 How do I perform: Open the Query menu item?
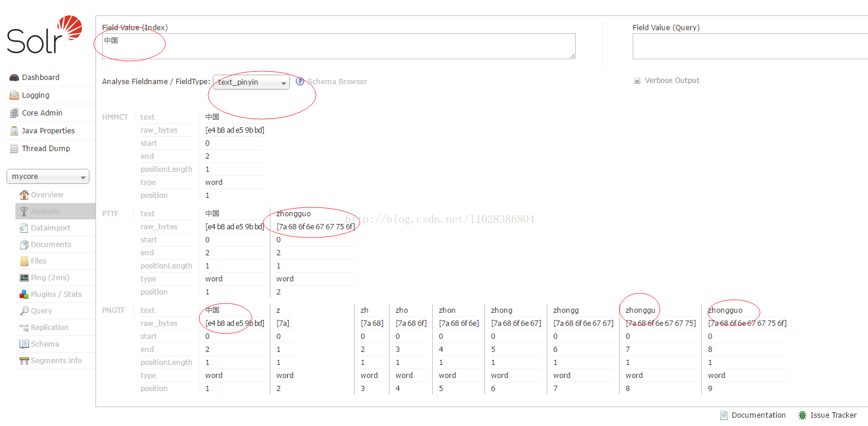pos(41,311)
